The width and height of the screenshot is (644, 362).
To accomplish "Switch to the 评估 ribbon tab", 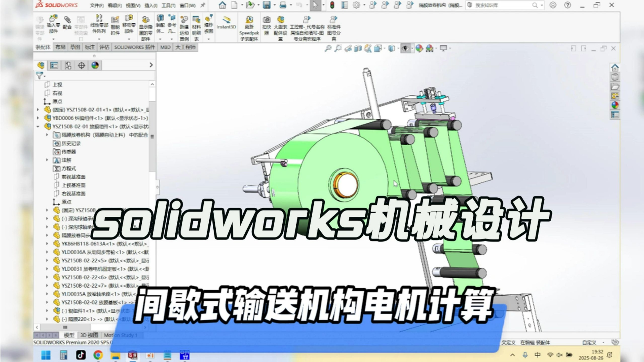I will pyautogui.click(x=104, y=47).
